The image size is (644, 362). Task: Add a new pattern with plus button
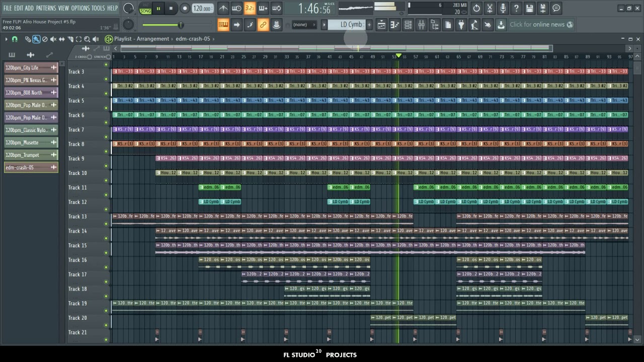(x=369, y=25)
